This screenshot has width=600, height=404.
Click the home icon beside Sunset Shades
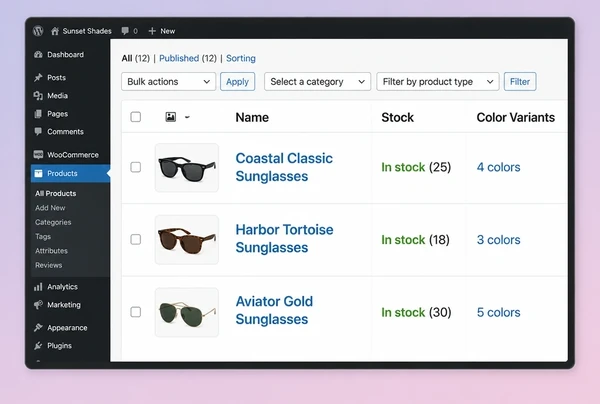click(55, 31)
